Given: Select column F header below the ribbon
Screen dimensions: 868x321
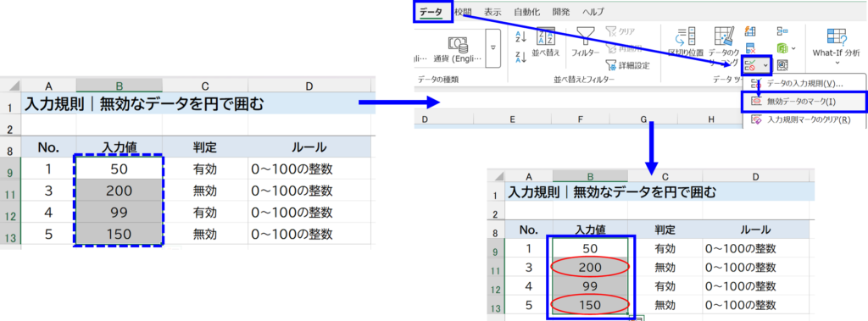Looking at the screenshot, I should 579,119.
